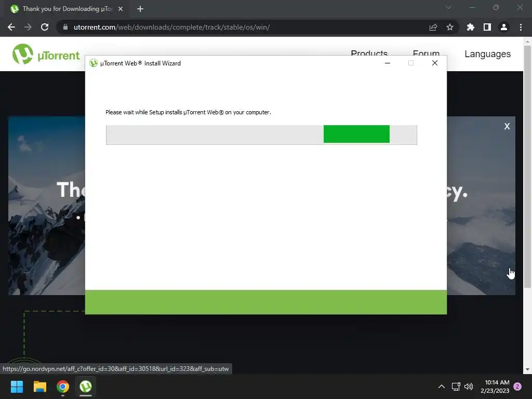Close the Thank you for Downloading tab
The height and width of the screenshot is (399, 532).
click(121, 9)
